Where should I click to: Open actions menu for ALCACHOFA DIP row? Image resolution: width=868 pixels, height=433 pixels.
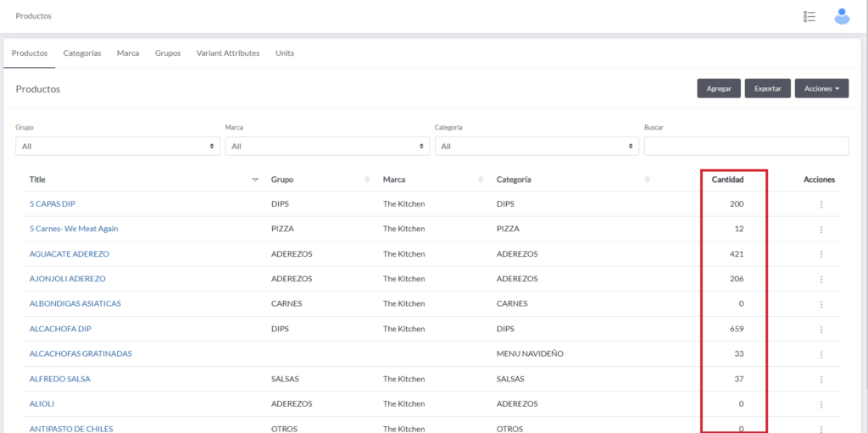click(821, 329)
